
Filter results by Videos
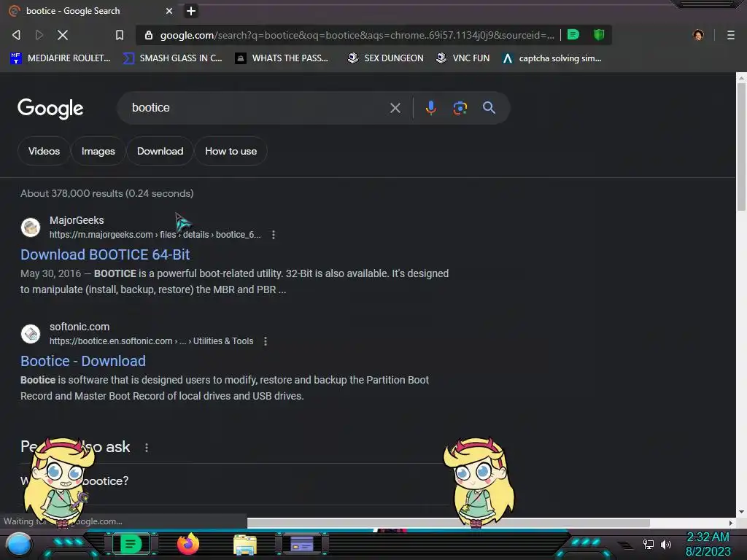44,151
